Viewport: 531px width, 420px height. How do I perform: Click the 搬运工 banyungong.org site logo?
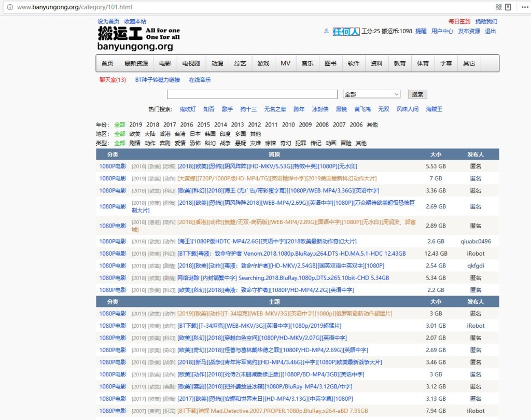138,39
